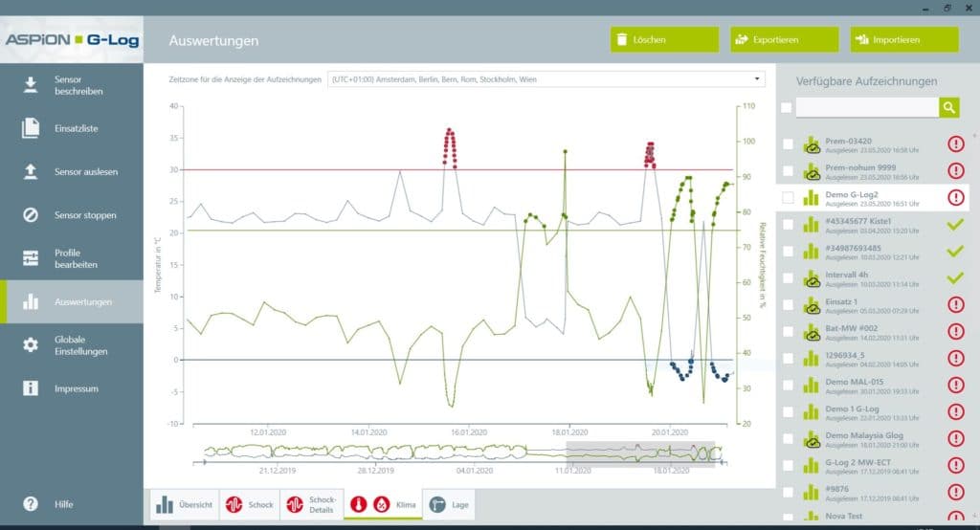Open Globale Einstellungen gear icon
Viewport: 980px width, 530px height.
(30, 345)
